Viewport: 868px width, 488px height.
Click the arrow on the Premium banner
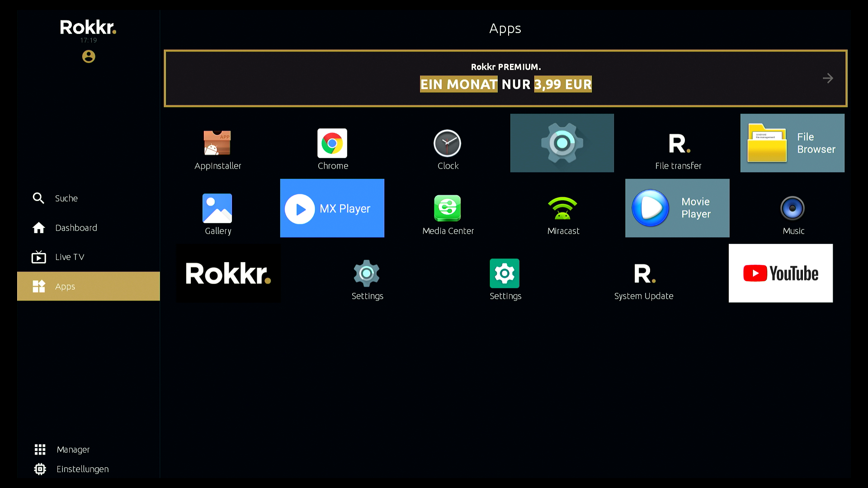(828, 78)
